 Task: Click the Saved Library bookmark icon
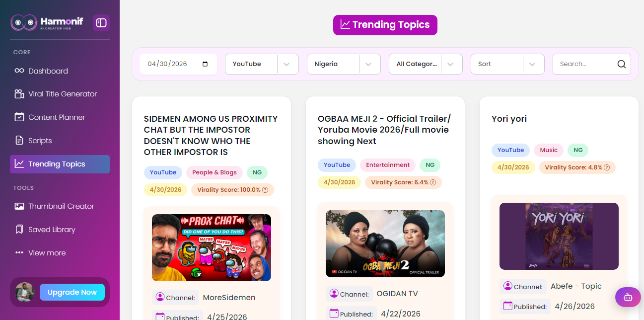[19, 230]
